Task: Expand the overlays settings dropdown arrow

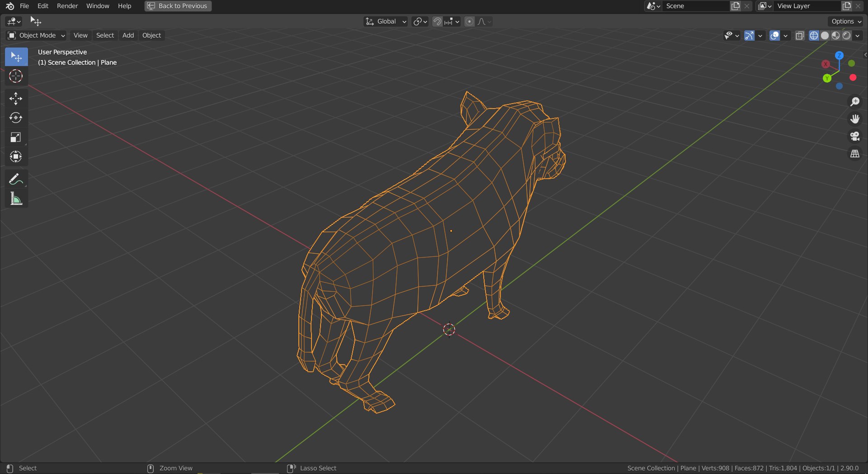Action: coord(785,35)
